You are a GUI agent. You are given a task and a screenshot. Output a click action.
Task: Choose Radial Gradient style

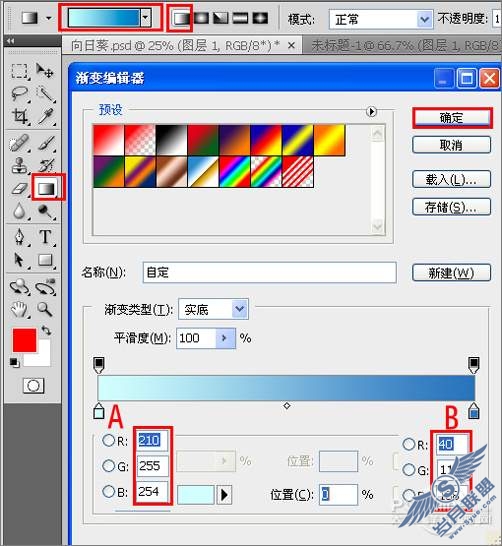click(x=201, y=18)
